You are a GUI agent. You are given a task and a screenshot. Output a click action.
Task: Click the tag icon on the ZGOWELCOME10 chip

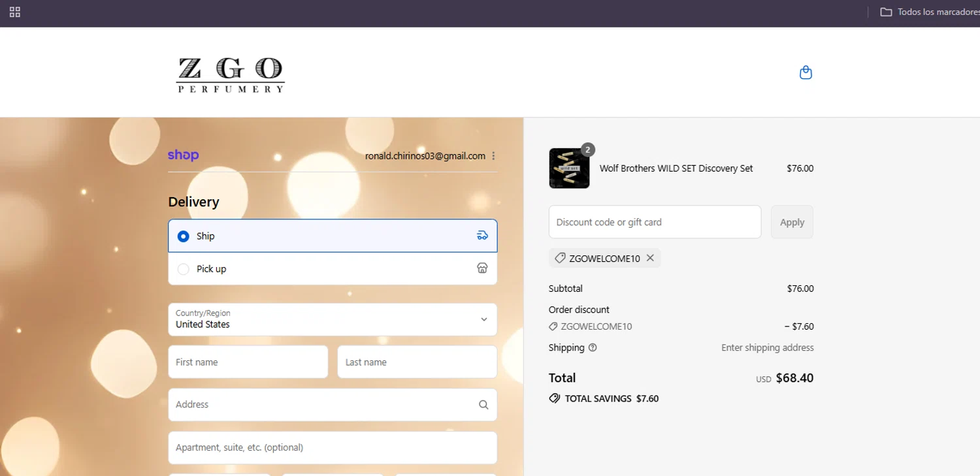560,258
